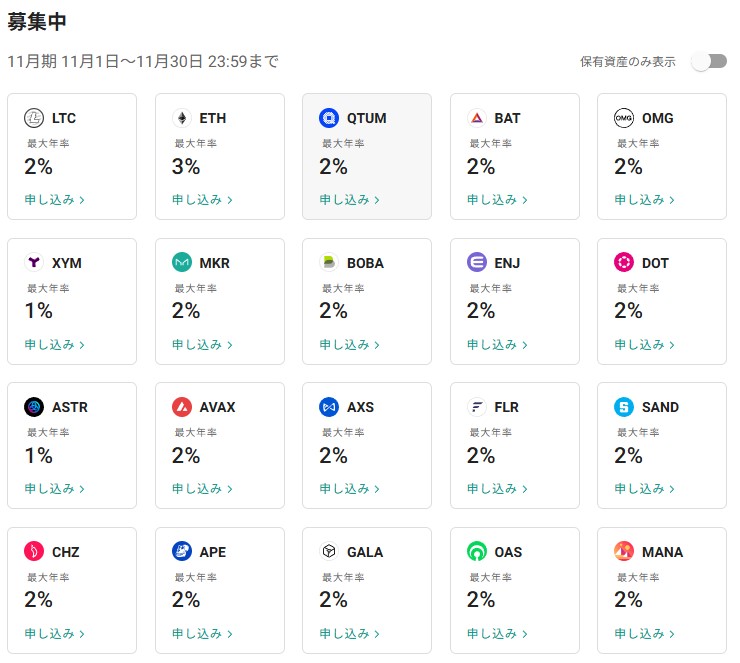740x663 pixels.
Task: Click the MANA coin icon
Action: 624,551
